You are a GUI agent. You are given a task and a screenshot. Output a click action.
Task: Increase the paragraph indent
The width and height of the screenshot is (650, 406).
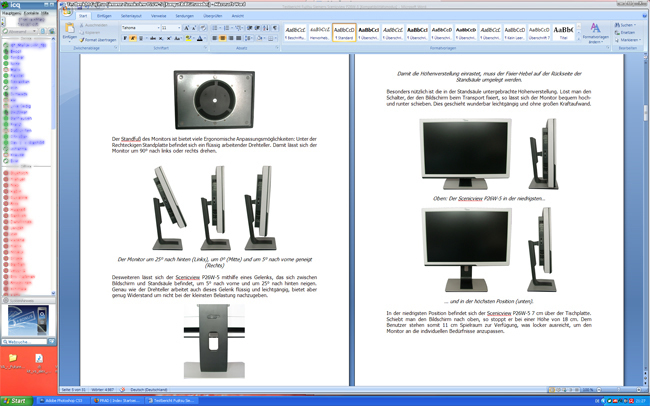257,28
